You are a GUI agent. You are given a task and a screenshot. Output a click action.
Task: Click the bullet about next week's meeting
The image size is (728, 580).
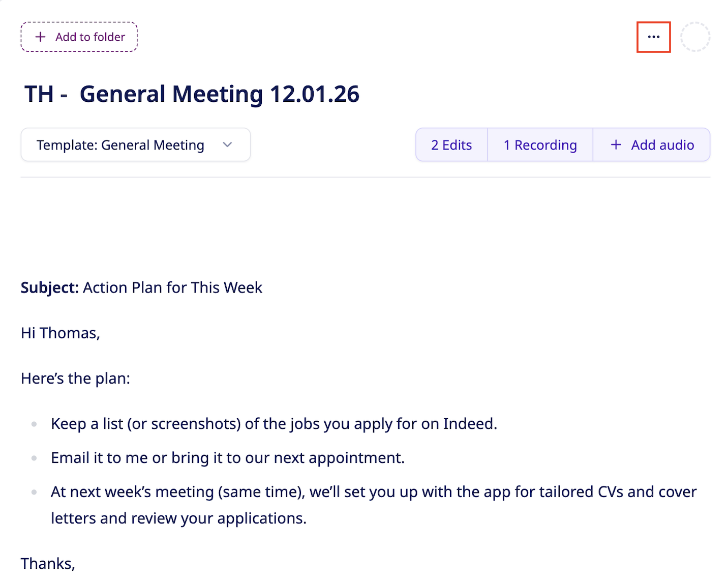(373, 492)
